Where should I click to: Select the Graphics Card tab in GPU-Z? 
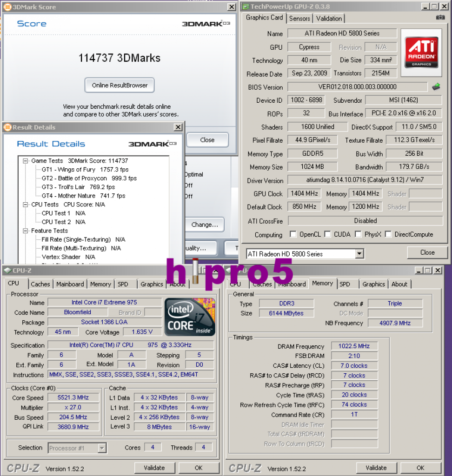pos(264,18)
